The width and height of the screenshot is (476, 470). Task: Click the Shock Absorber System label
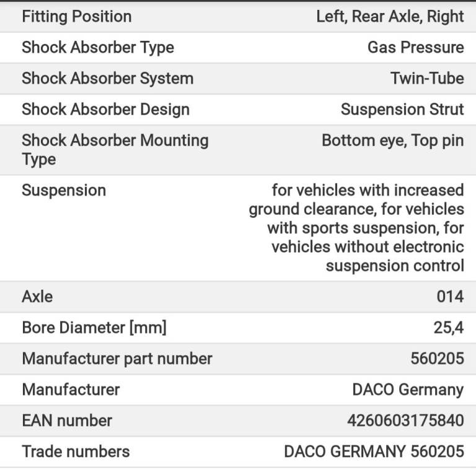coord(107,79)
